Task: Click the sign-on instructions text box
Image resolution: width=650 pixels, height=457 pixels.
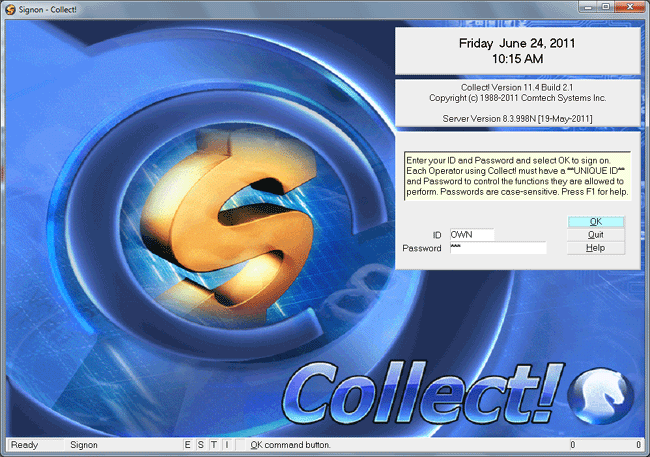Action: coord(518,176)
